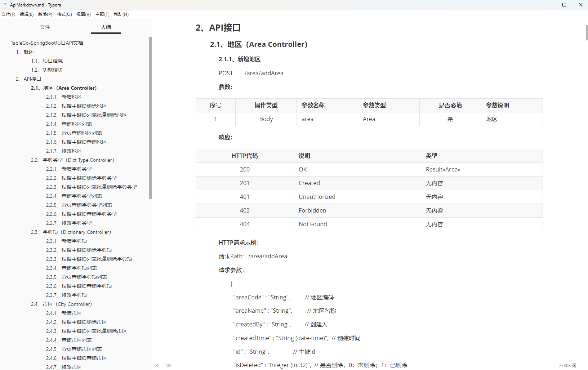Viewport: 588px width, 370px height.
Task: Toggle source code mode icon
Action: (x=168, y=365)
